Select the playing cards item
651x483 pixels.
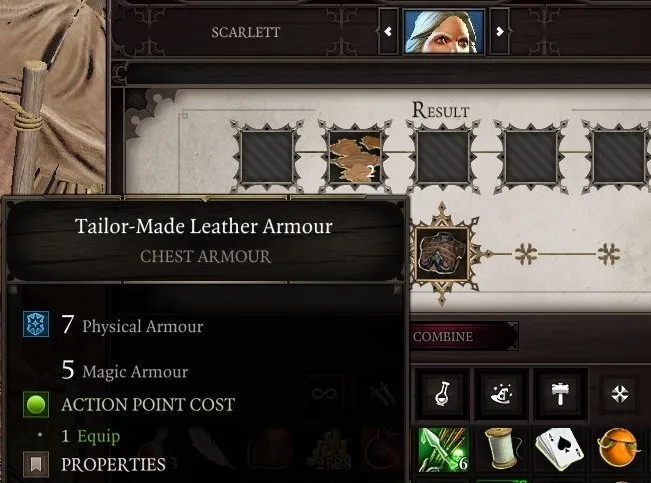click(x=560, y=450)
